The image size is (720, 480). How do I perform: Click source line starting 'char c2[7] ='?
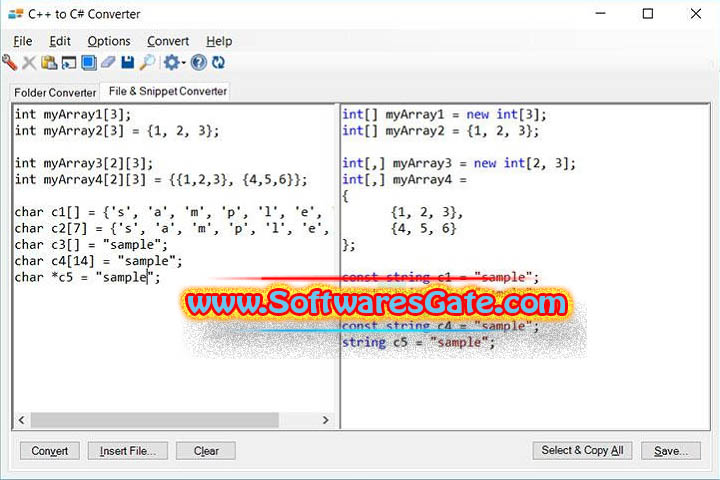point(172,228)
